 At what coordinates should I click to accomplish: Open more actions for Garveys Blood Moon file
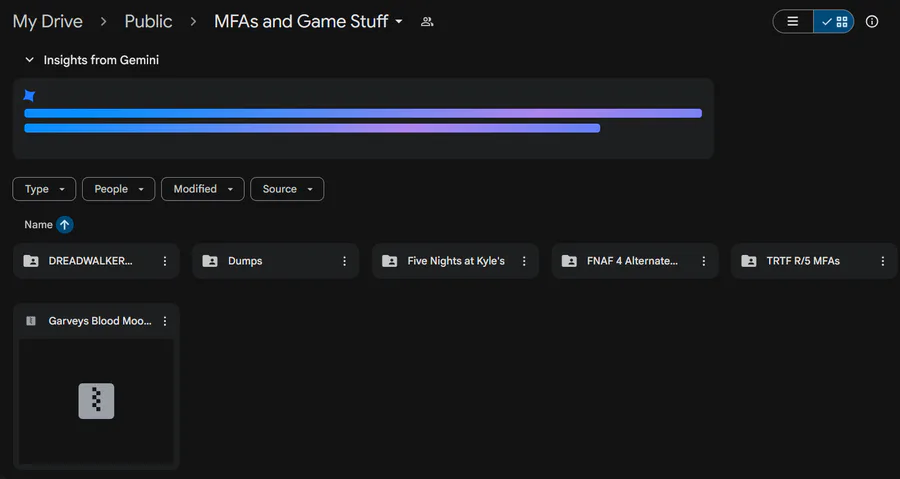pyautogui.click(x=165, y=321)
